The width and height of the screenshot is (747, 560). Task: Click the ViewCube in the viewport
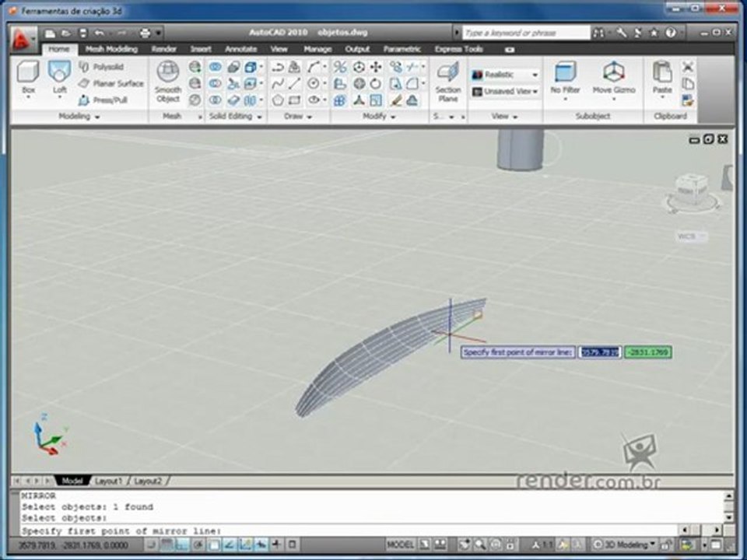pos(692,191)
